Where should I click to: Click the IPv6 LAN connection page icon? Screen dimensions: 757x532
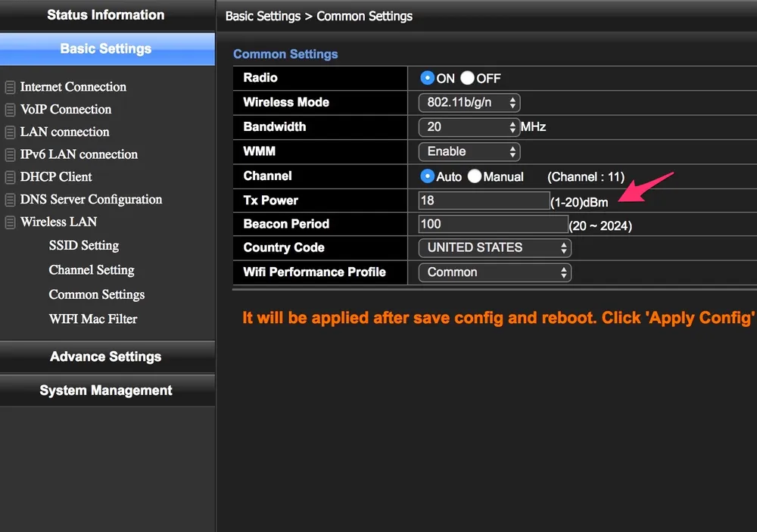pos(10,155)
